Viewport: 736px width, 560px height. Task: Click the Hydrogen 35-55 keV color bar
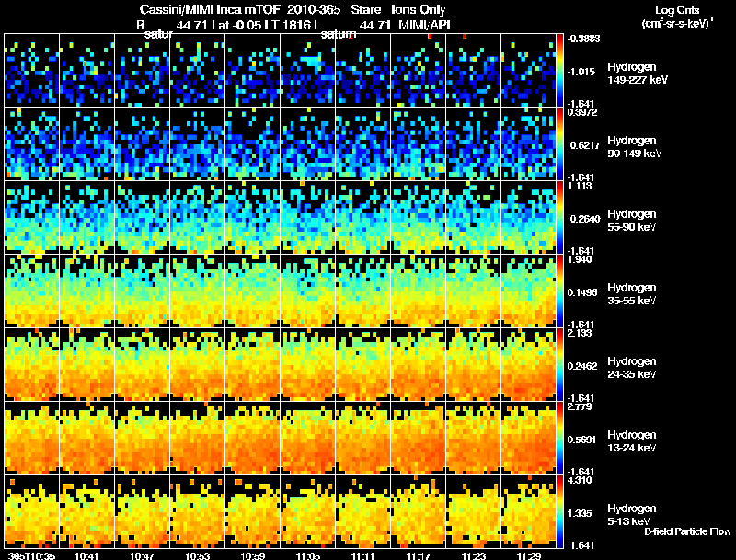559,291
